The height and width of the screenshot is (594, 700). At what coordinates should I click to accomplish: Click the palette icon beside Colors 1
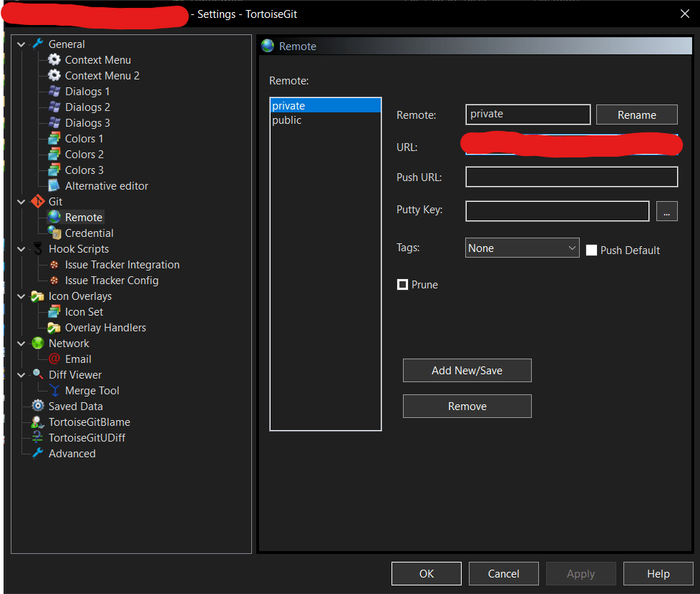pos(54,138)
